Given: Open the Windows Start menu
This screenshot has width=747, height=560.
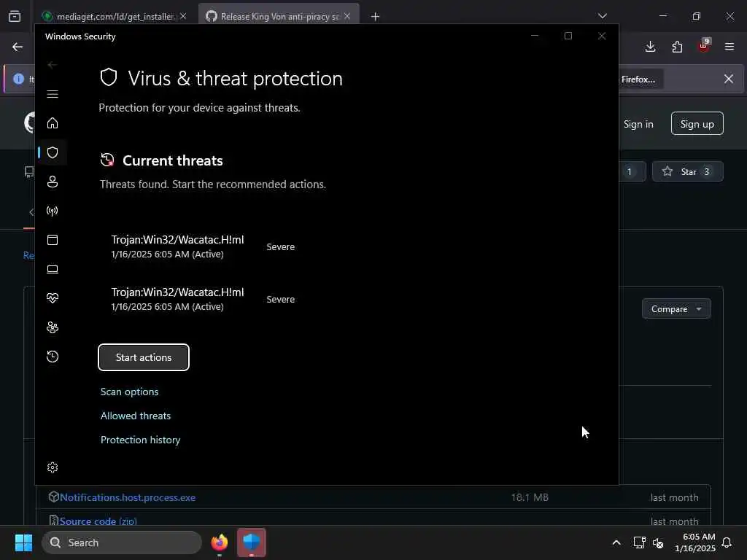Looking at the screenshot, I should pyautogui.click(x=23, y=542).
